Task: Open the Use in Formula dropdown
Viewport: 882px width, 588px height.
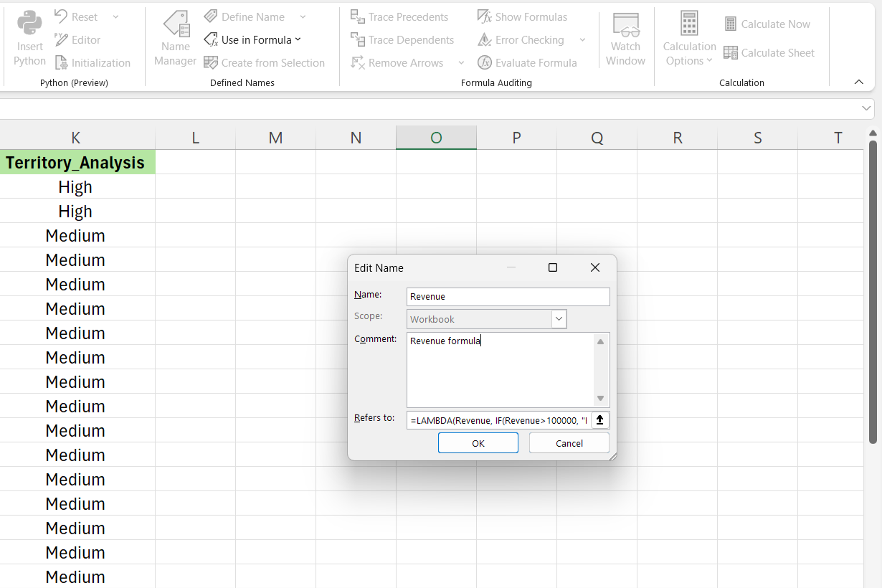Action: click(x=252, y=39)
